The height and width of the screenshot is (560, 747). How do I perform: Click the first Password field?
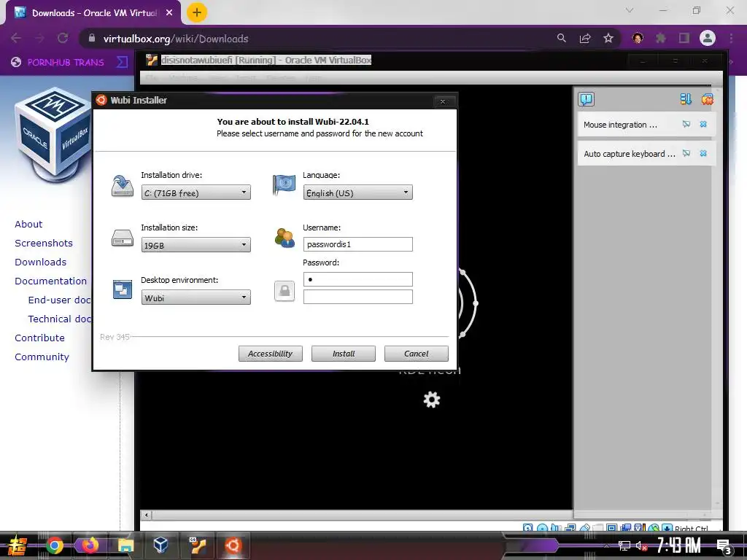tap(357, 279)
